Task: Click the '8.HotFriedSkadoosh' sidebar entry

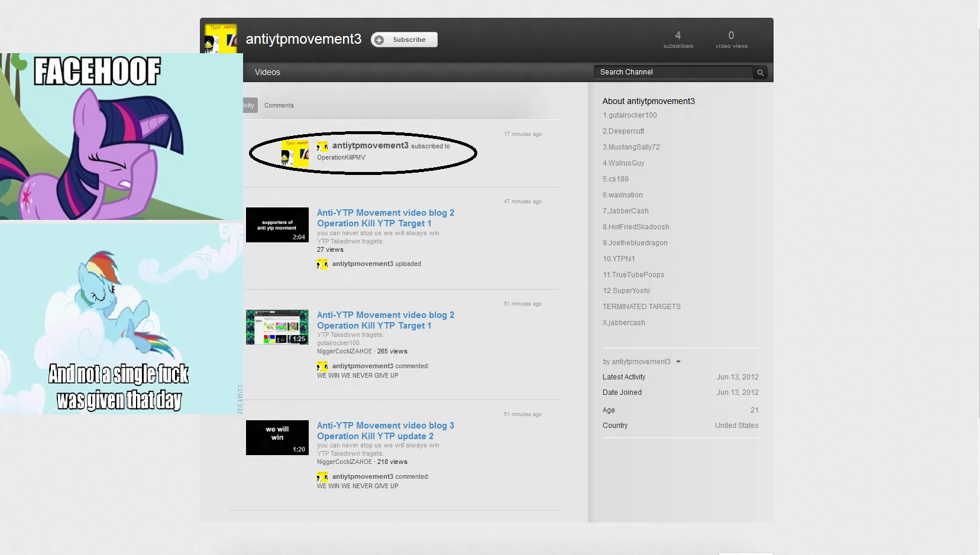Action: pyautogui.click(x=636, y=227)
